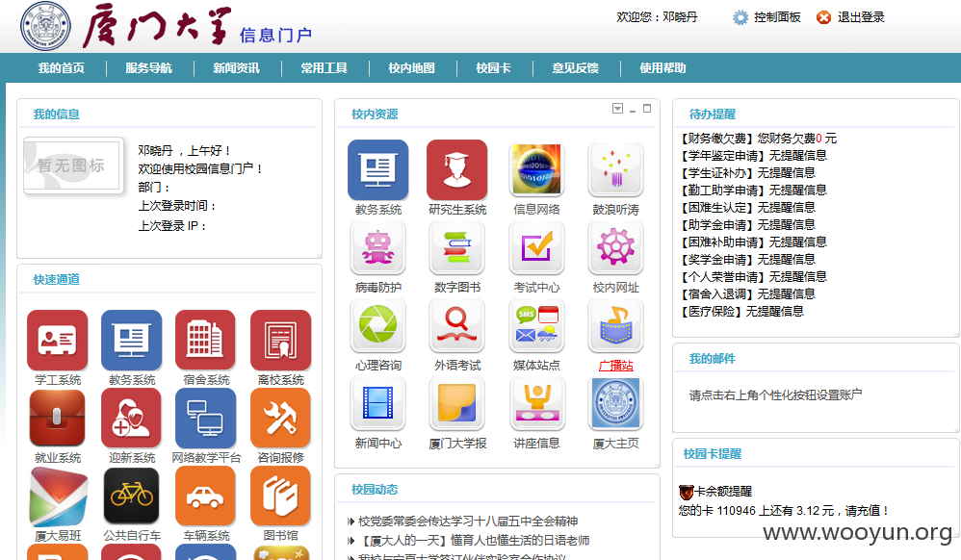Open 常用工具 menu item

click(x=325, y=68)
